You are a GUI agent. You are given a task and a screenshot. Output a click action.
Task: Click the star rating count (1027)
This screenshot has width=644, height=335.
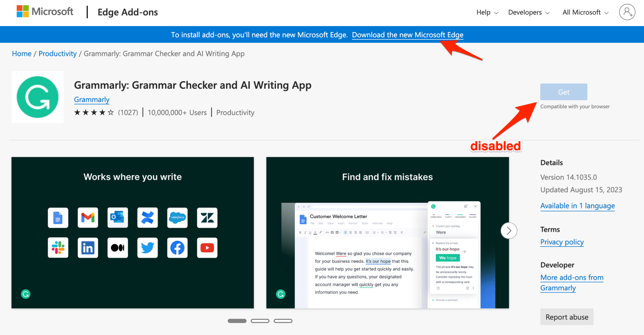(128, 112)
